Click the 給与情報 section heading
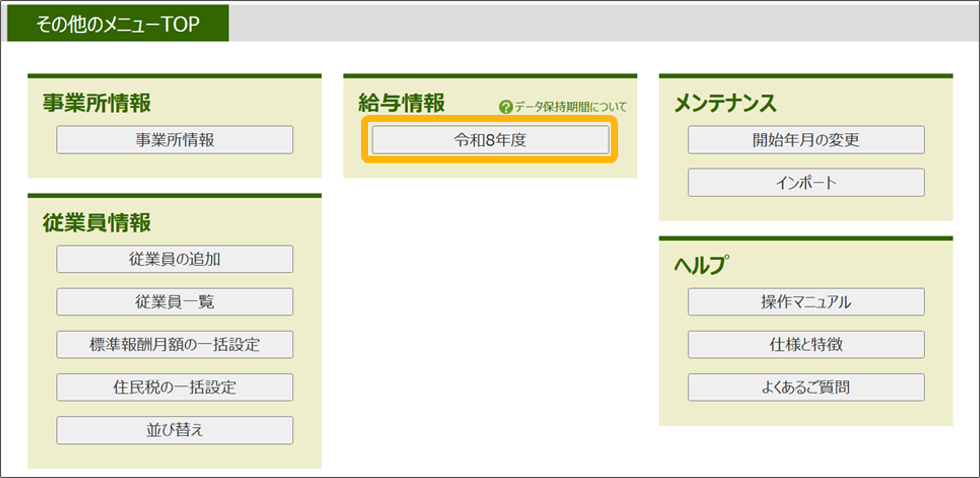The image size is (980, 478). [x=401, y=103]
